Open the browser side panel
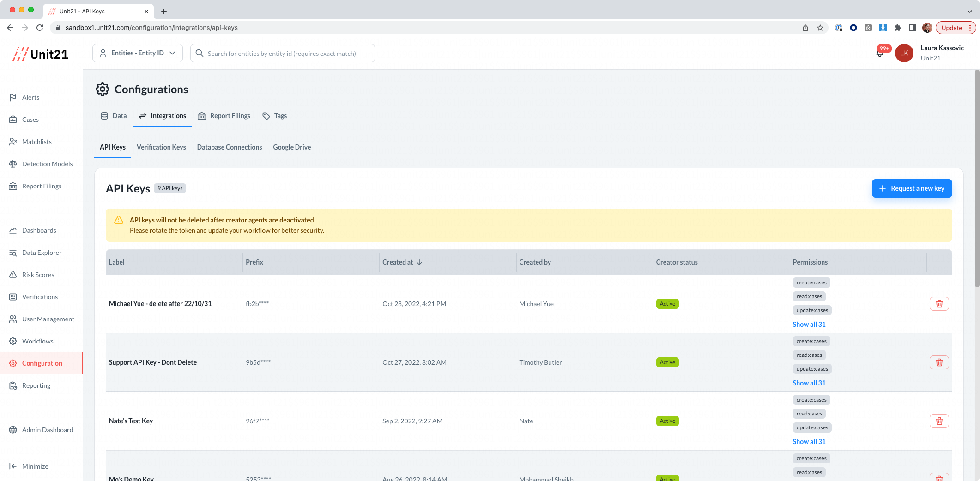 pyautogui.click(x=913, y=28)
